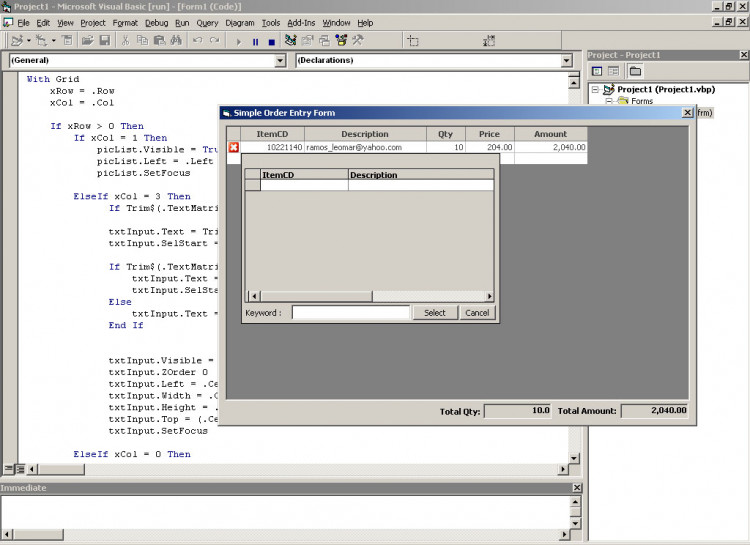750x545 pixels.
Task: Click red delete icon in order row
Action: [233, 147]
